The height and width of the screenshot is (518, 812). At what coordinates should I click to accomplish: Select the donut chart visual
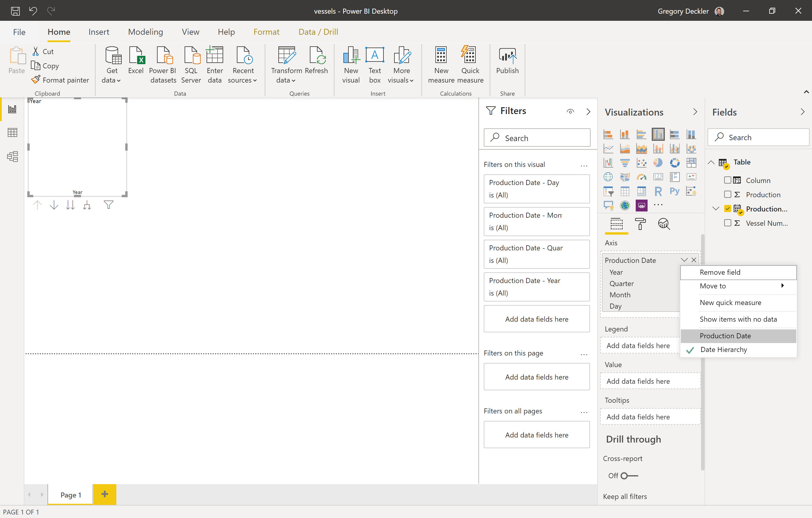(674, 163)
